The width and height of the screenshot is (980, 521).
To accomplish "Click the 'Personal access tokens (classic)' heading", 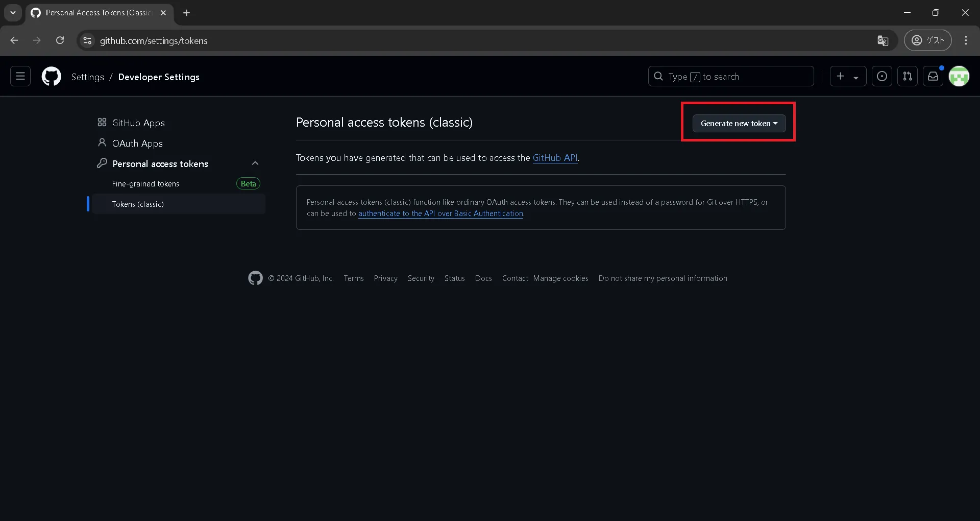I will click(384, 123).
